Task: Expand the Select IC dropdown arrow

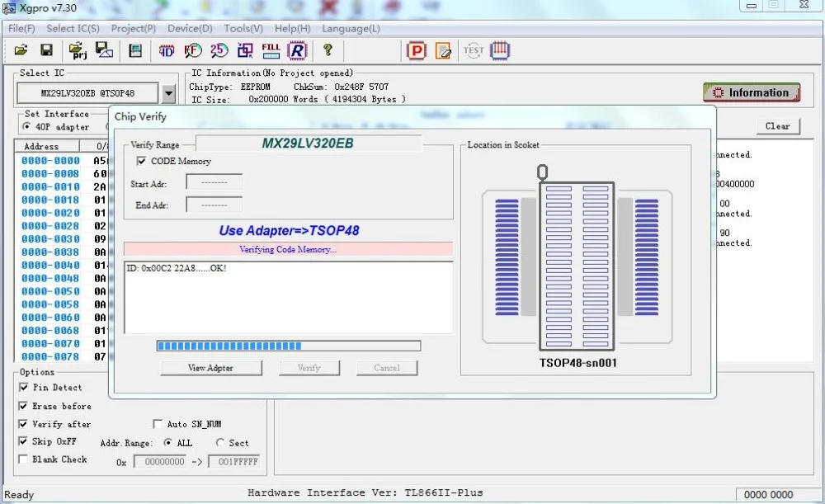Action: click(x=168, y=94)
